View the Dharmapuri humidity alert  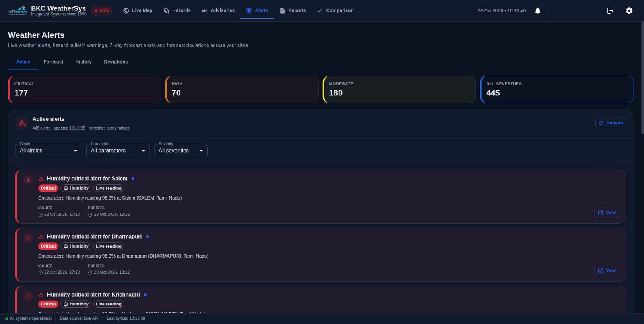[x=607, y=271]
